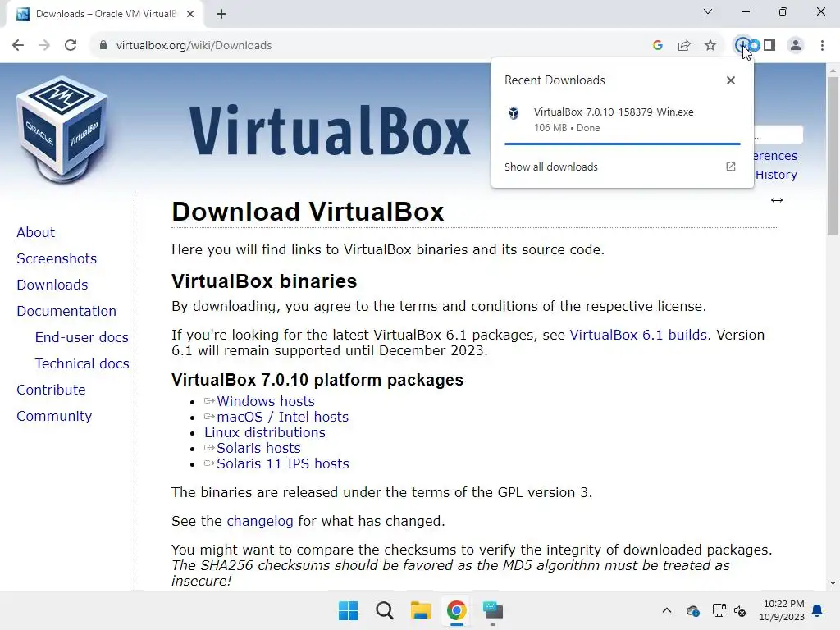Show hidden system tray icons
Screen dimensions: 840x630
(x=666, y=610)
